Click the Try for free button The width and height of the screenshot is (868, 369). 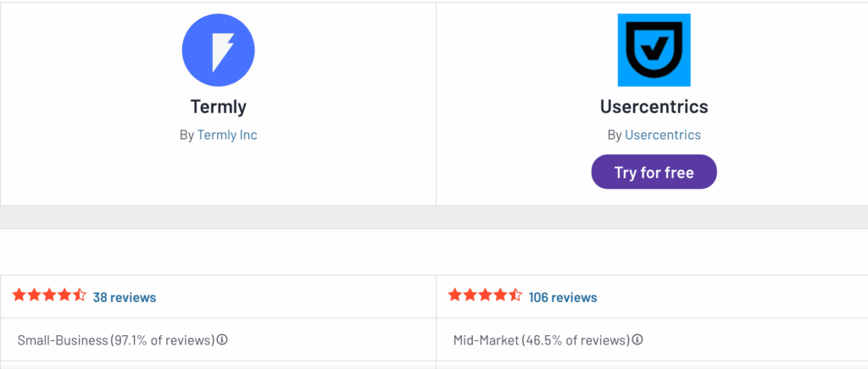654,171
